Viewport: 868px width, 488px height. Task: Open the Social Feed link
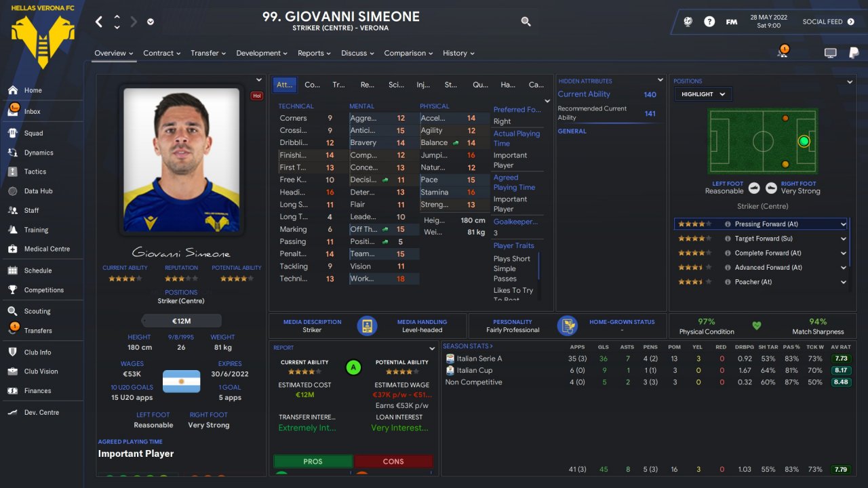pos(828,22)
